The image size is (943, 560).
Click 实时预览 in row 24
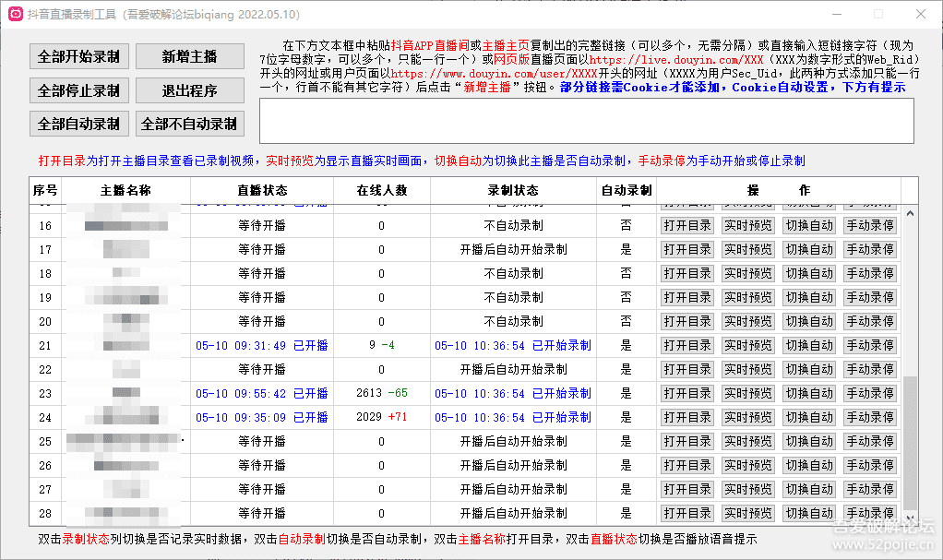click(747, 417)
